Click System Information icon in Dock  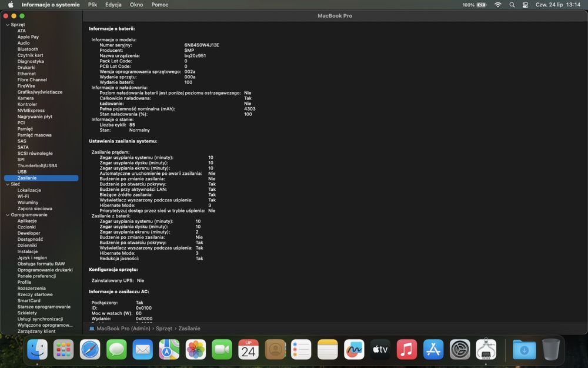coord(486,350)
